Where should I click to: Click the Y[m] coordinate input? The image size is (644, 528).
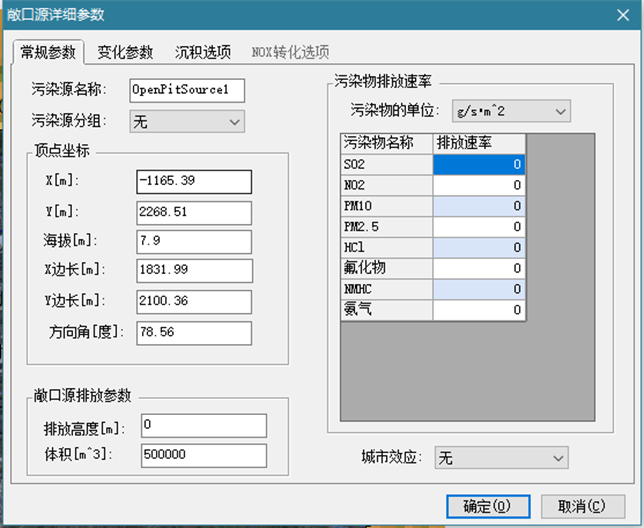tap(194, 212)
